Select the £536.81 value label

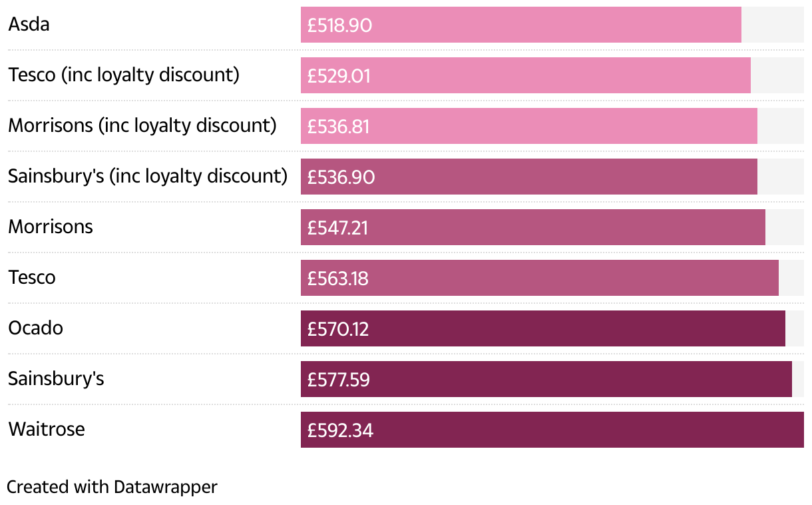point(338,127)
